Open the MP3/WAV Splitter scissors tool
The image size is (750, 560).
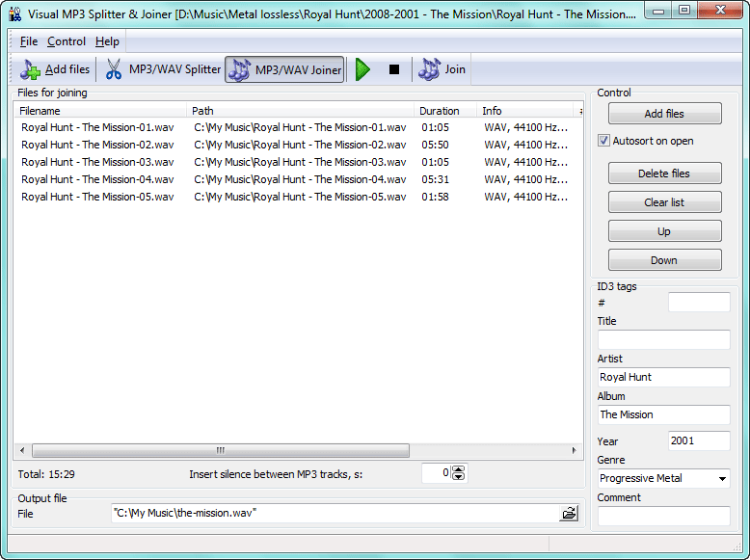(x=114, y=69)
